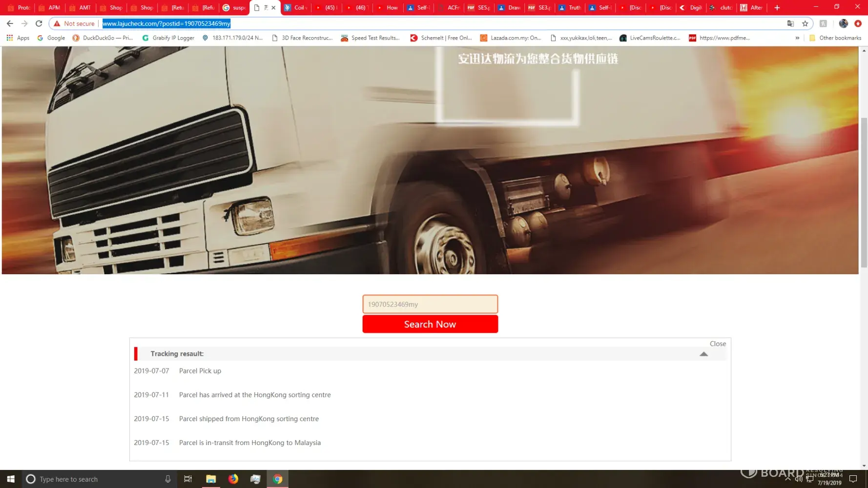868x488 pixels.
Task: Click the translate page icon in address bar
Action: point(790,23)
